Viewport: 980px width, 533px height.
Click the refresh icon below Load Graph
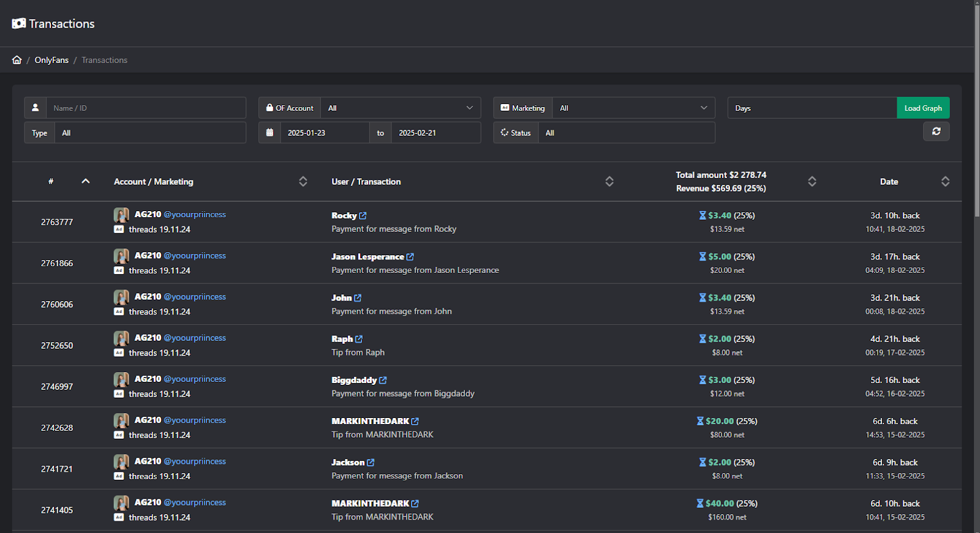pyautogui.click(x=937, y=132)
